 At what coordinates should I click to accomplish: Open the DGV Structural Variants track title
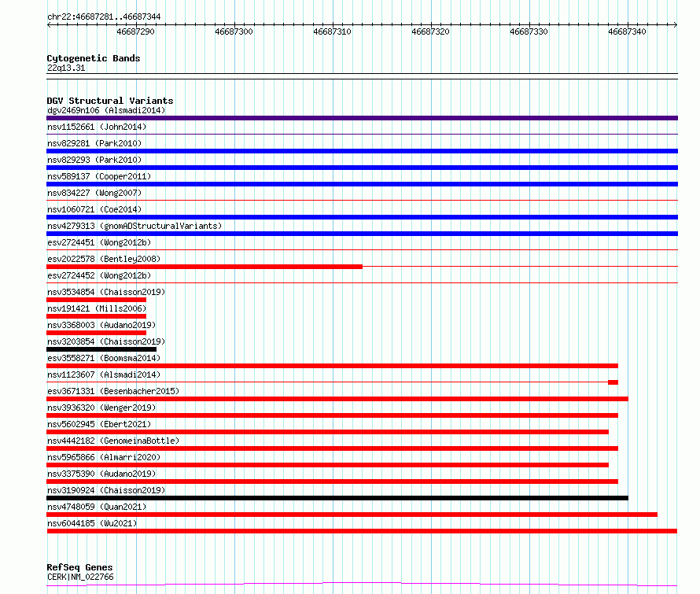(x=110, y=101)
